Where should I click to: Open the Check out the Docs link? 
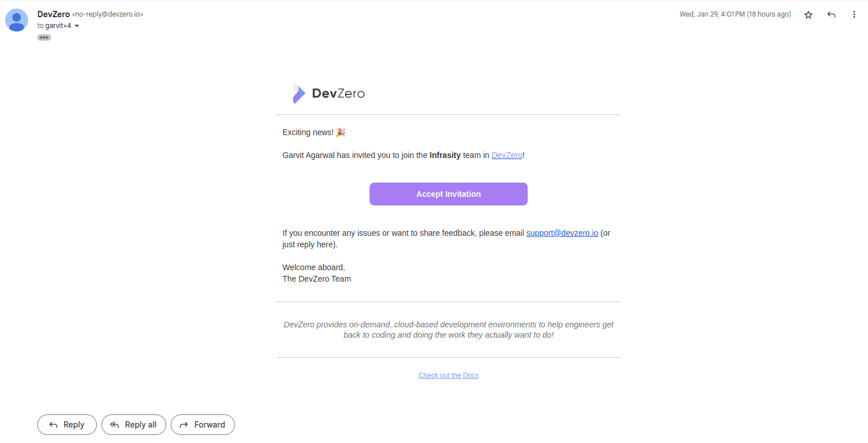click(449, 375)
